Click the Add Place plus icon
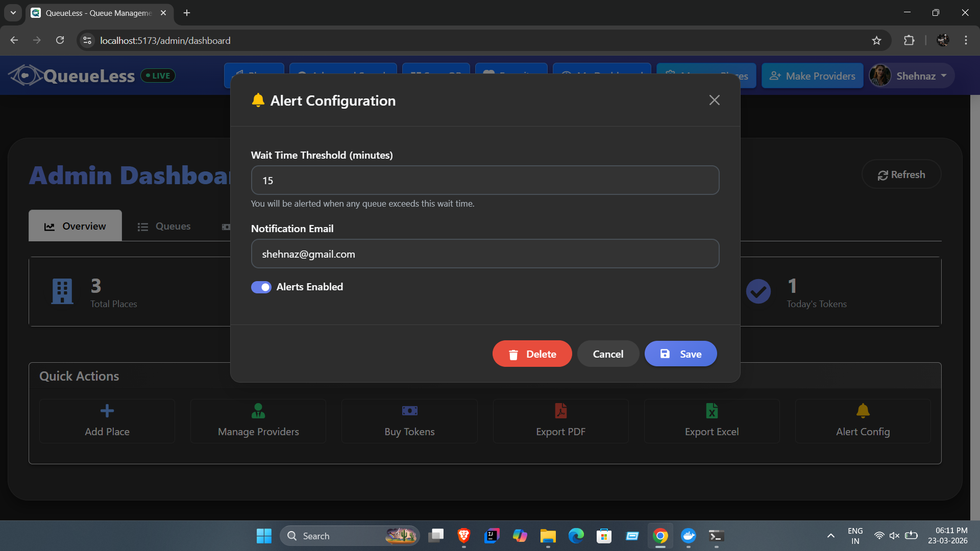 [x=107, y=411]
